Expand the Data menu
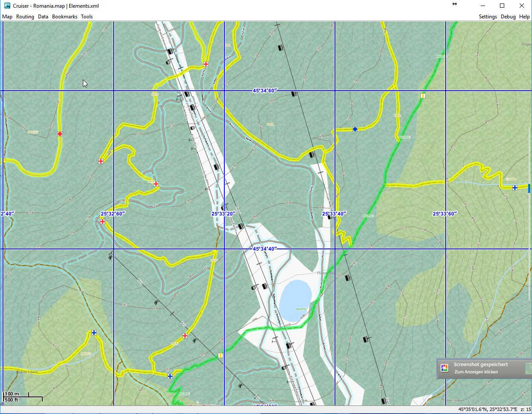 pos(43,17)
